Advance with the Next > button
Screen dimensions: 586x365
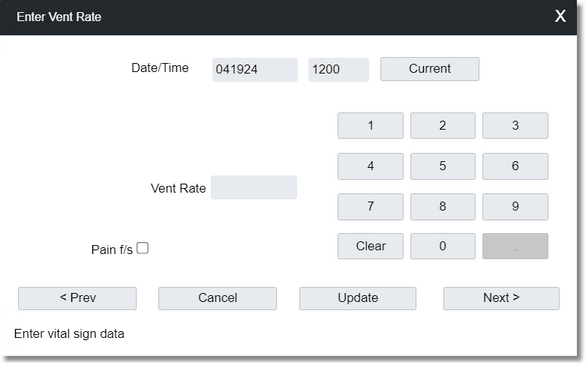tap(501, 298)
